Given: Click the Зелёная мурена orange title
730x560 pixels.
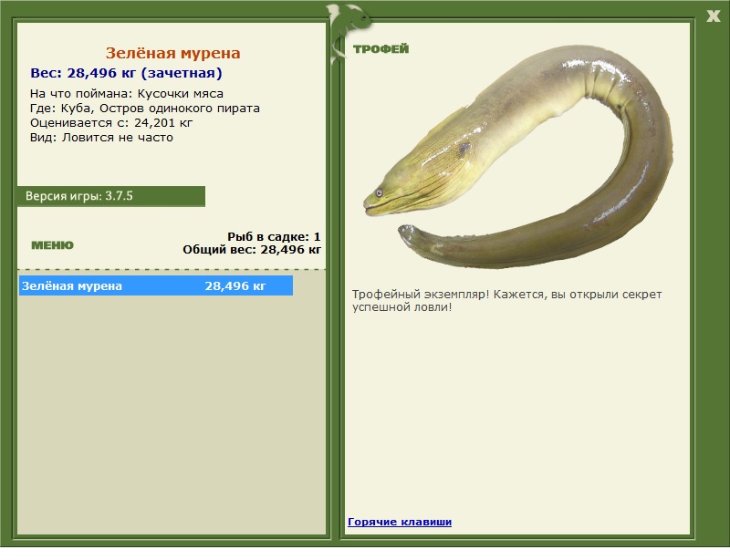Looking at the screenshot, I should (172, 53).
